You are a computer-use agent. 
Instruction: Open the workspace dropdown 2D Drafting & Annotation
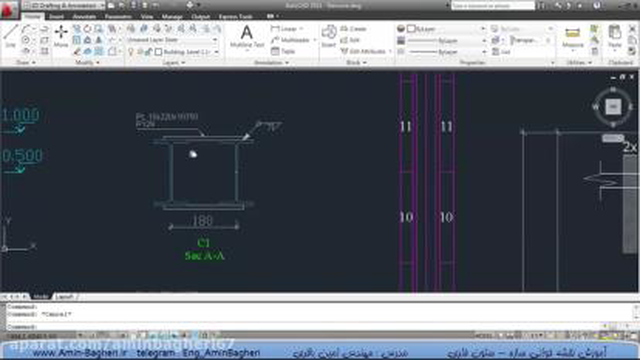pos(64,6)
